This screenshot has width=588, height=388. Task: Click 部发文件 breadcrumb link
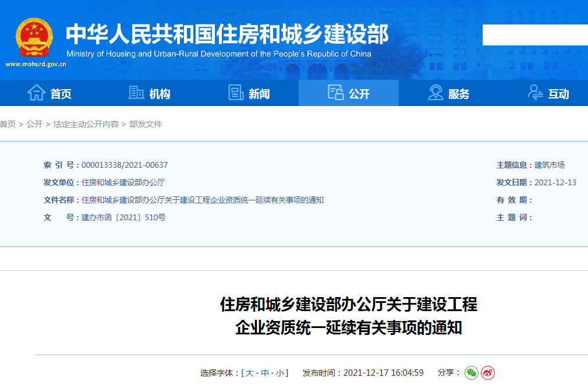[146, 124]
